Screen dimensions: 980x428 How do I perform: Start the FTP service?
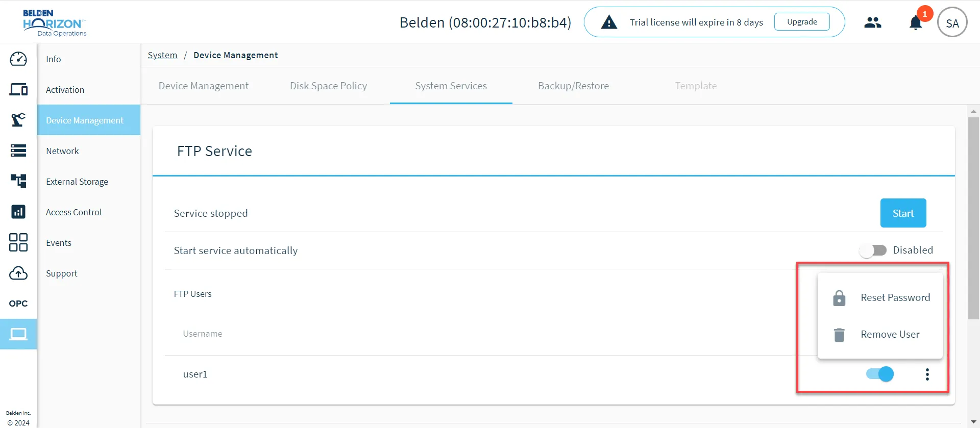pos(903,213)
